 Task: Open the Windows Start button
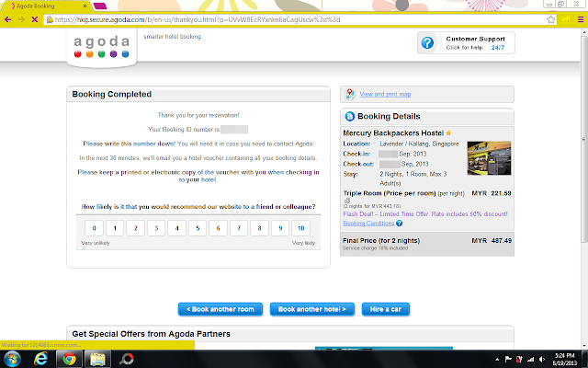pos(11,359)
